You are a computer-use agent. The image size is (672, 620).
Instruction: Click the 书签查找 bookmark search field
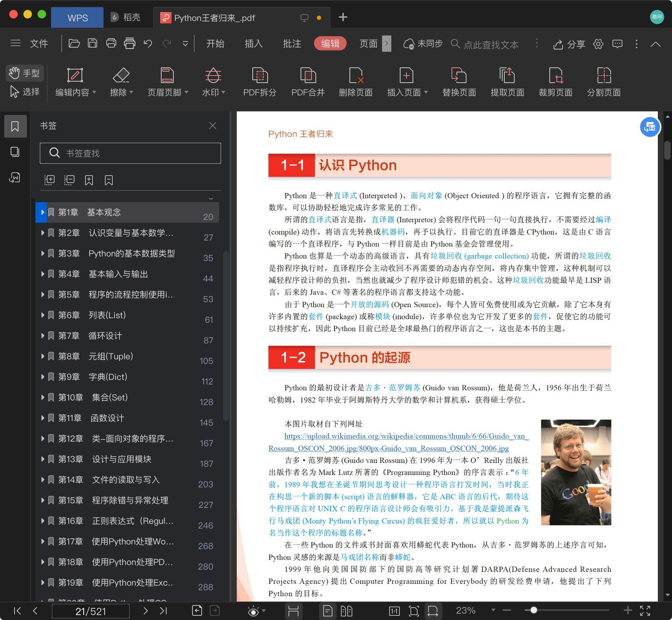click(x=130, y=153)
